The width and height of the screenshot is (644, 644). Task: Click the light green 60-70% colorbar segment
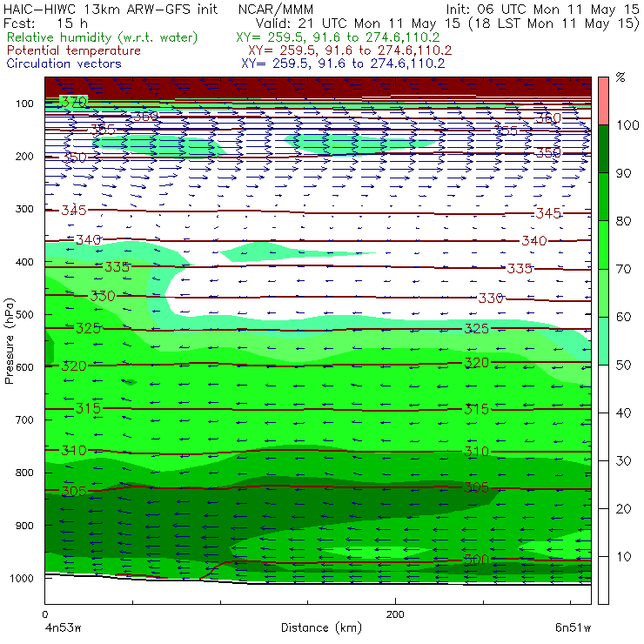[x=603, y=292]
